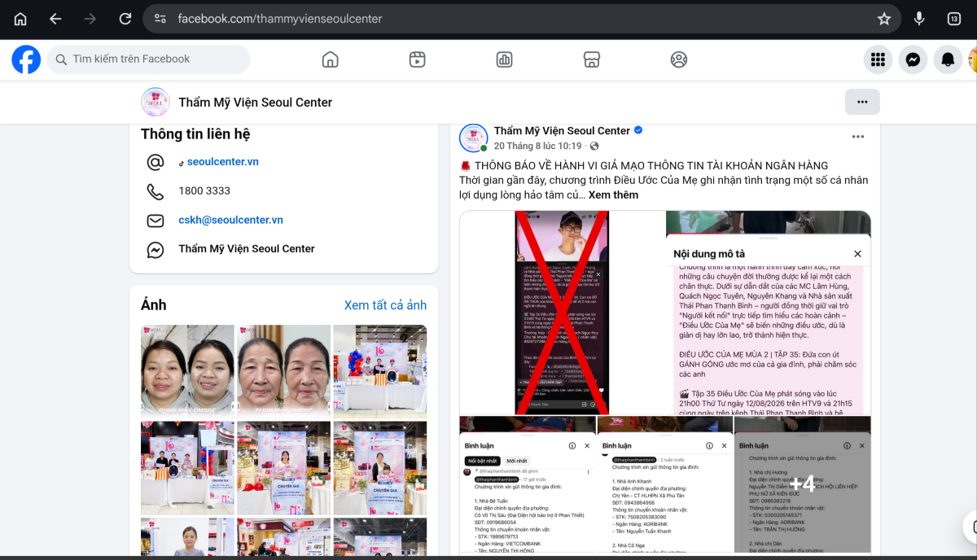Viewport: 977px width, 560px height.
Task: Focus the Facebook search box
Action: coord(148,59)
